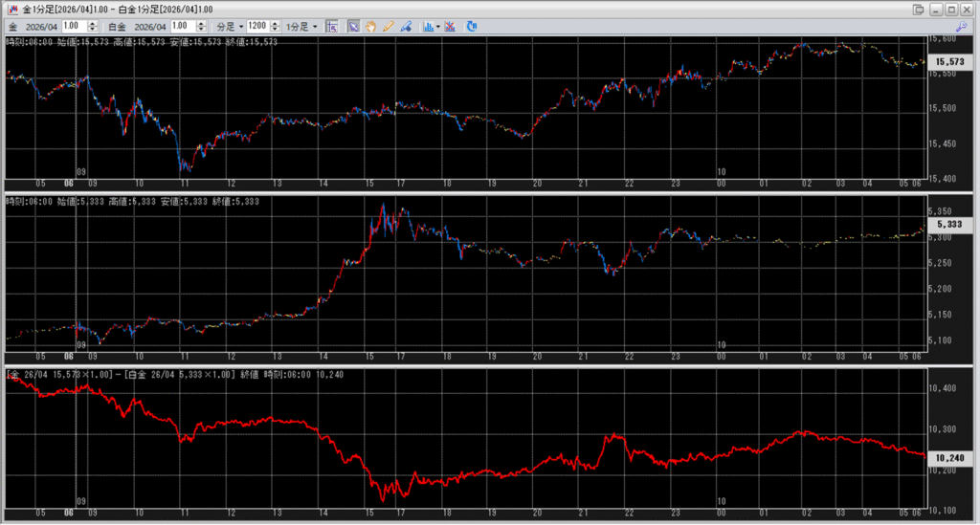This screenshot has width=980, height=525.
Task: Click the technical indicator chart icon
Action: coord(428,27)
